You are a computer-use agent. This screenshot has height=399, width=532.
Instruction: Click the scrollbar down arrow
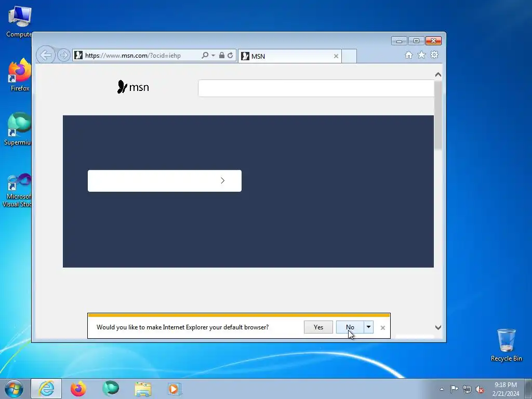(438, 327)
